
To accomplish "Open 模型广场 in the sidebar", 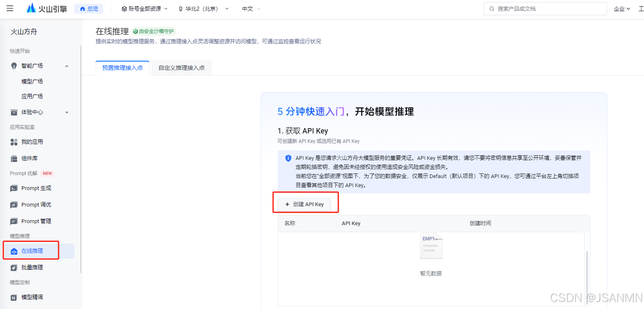I will (32, 81).
